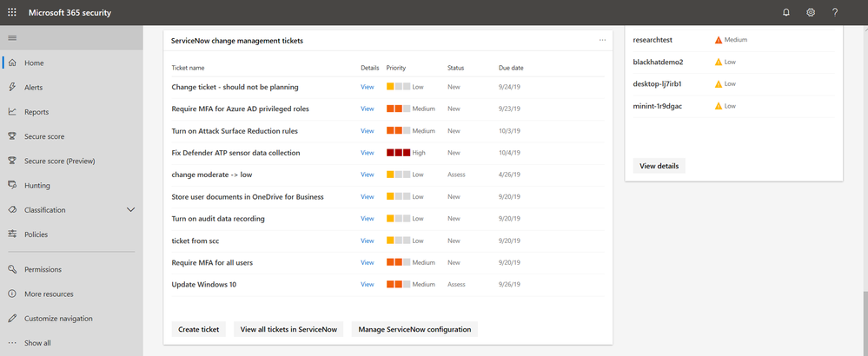Click the Create ticket button

click(x=199, y=329)
